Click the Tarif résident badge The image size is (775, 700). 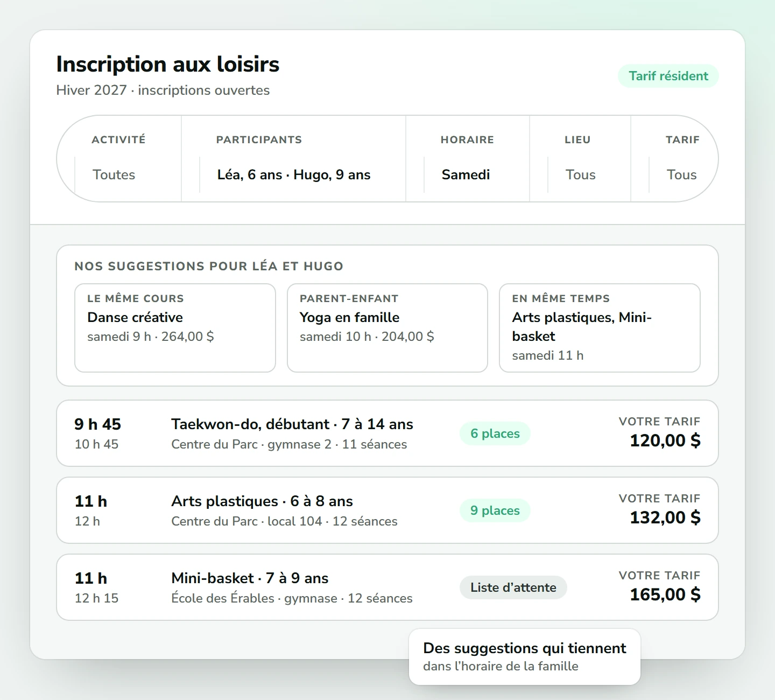(668, 76)
